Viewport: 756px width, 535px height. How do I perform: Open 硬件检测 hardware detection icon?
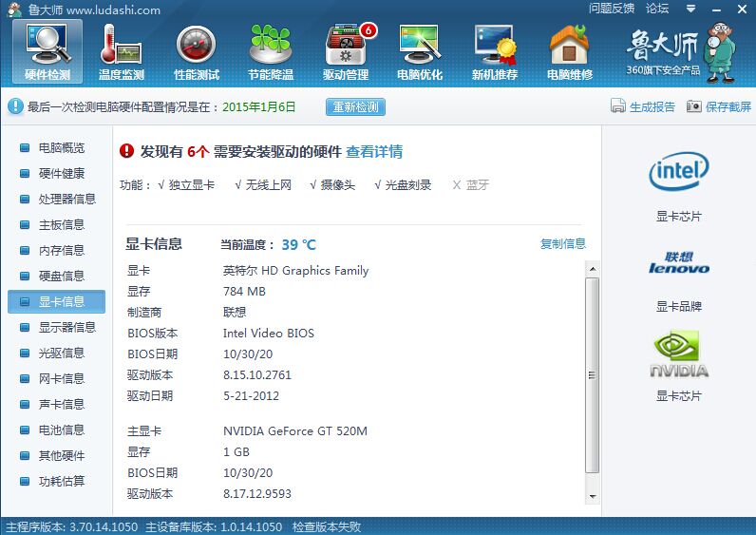click(x=47, y=51)
